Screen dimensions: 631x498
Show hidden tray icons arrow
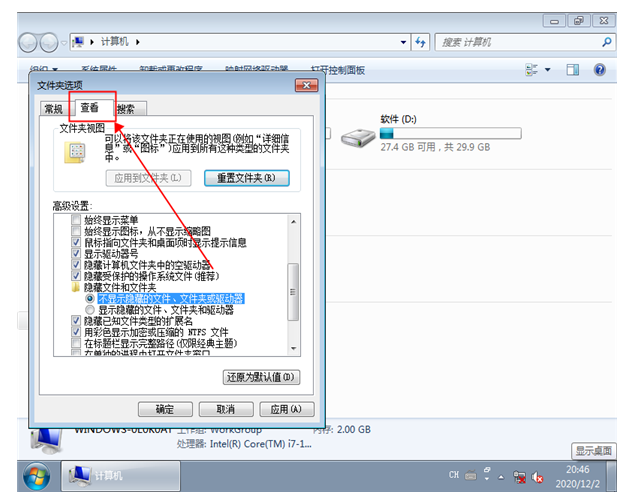[501, 477]
